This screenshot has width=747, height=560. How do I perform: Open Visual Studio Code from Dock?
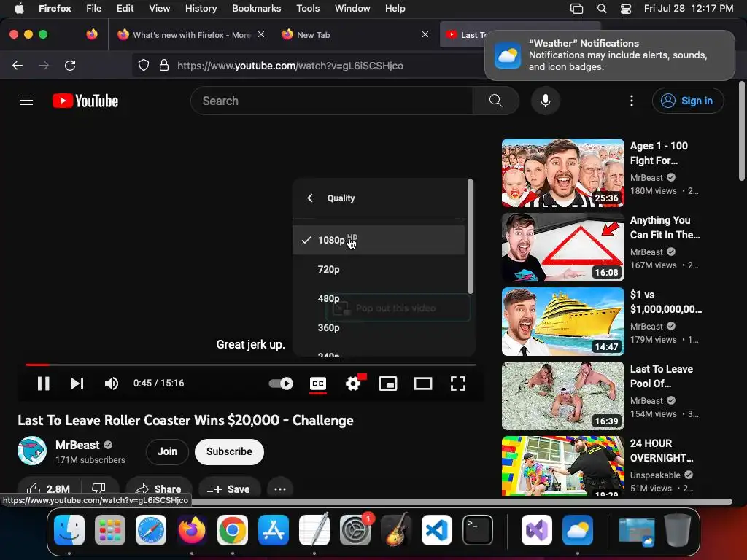[437, 530]
